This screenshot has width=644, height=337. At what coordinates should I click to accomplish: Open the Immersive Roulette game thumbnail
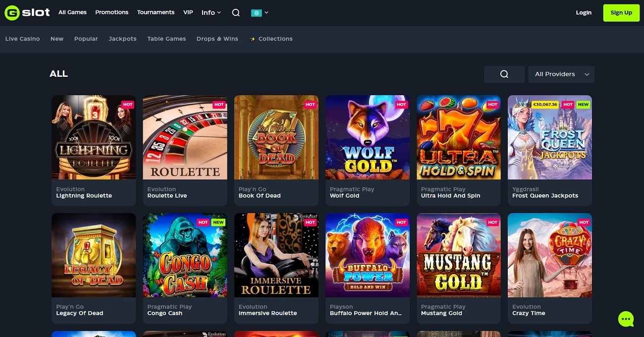[276, 255]
